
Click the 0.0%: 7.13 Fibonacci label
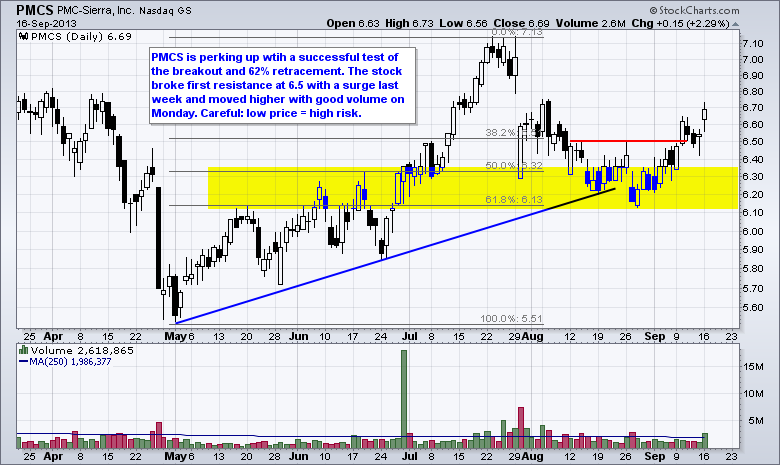click(516, 32)
